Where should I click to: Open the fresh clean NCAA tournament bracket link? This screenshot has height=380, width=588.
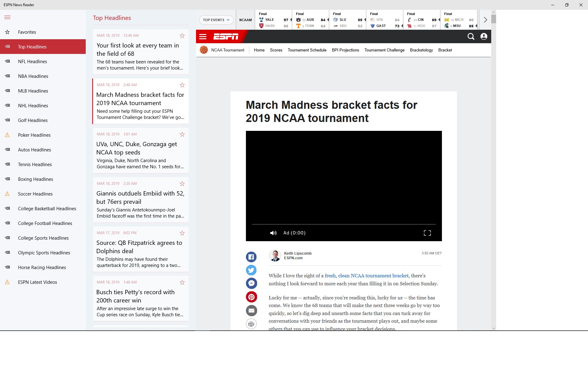click(x=366, y=276)
